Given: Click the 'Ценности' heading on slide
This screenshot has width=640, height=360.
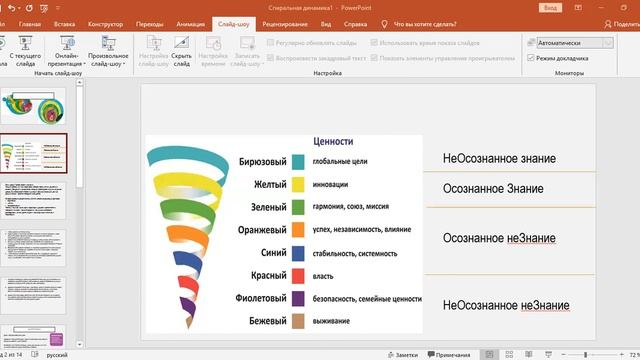Looking at the screenshot, I should (x=333, y=141).
